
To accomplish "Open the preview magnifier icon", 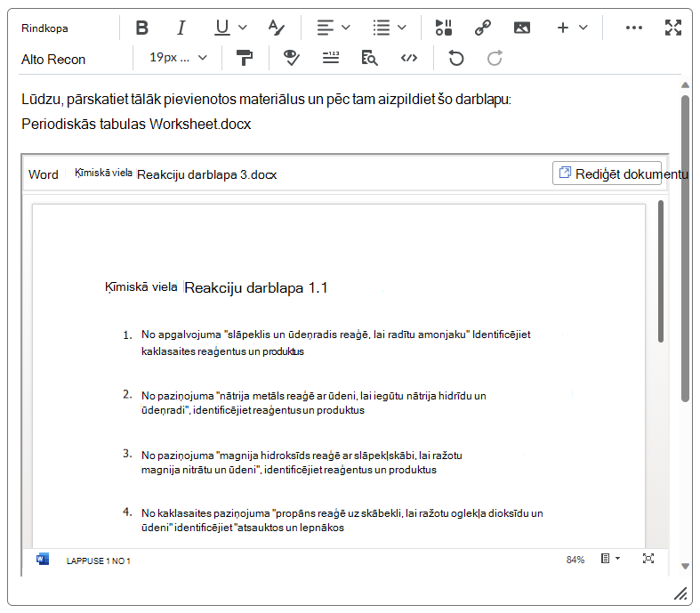I will point(370,58).
